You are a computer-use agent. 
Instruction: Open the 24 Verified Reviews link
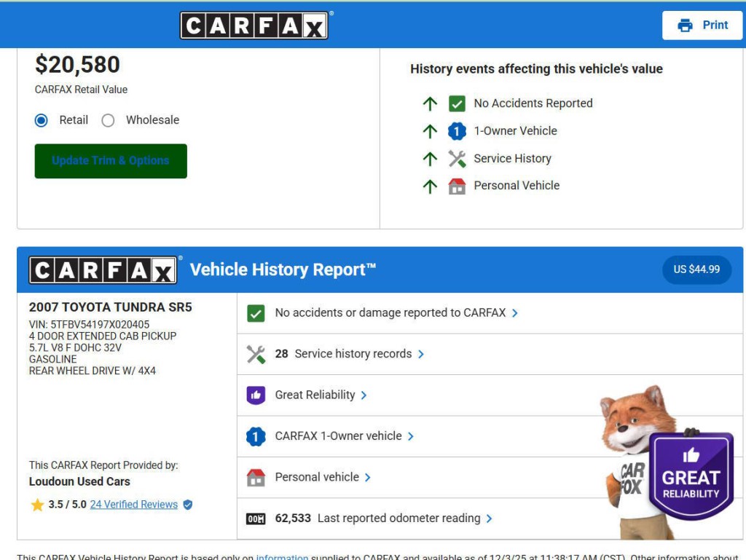pos(135,504)
